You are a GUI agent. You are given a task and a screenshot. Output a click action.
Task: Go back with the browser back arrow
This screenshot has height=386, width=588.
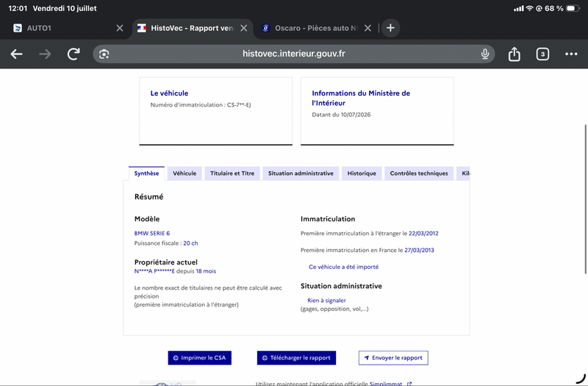tap(16, 54)
